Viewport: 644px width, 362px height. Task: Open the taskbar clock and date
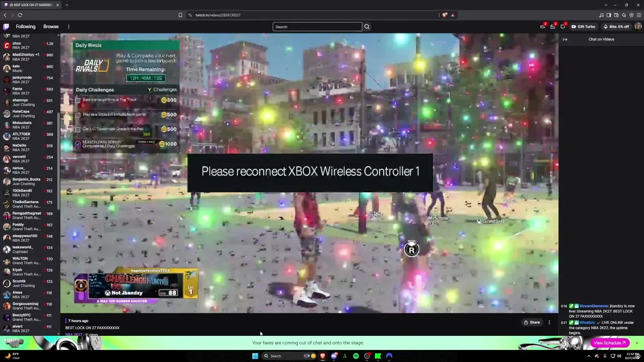[632, 356]
